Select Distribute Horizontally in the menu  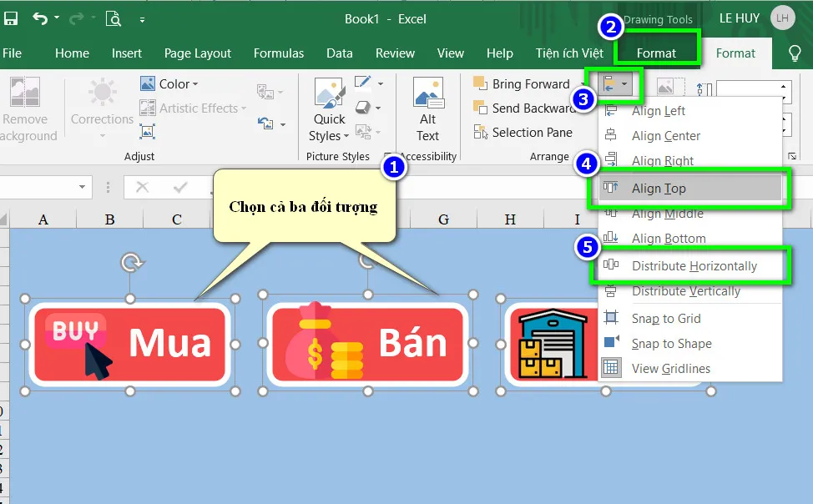694,266
